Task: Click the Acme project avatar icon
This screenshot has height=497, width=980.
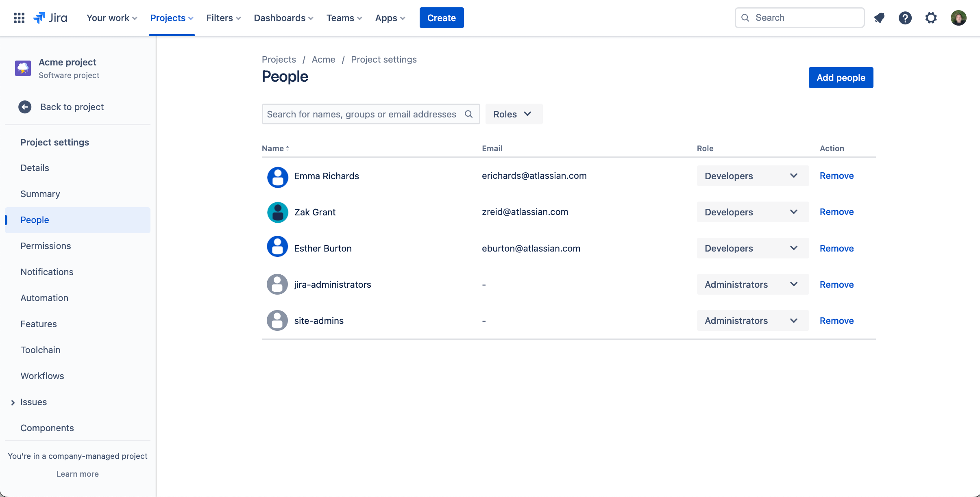Action: pos(23,68)
